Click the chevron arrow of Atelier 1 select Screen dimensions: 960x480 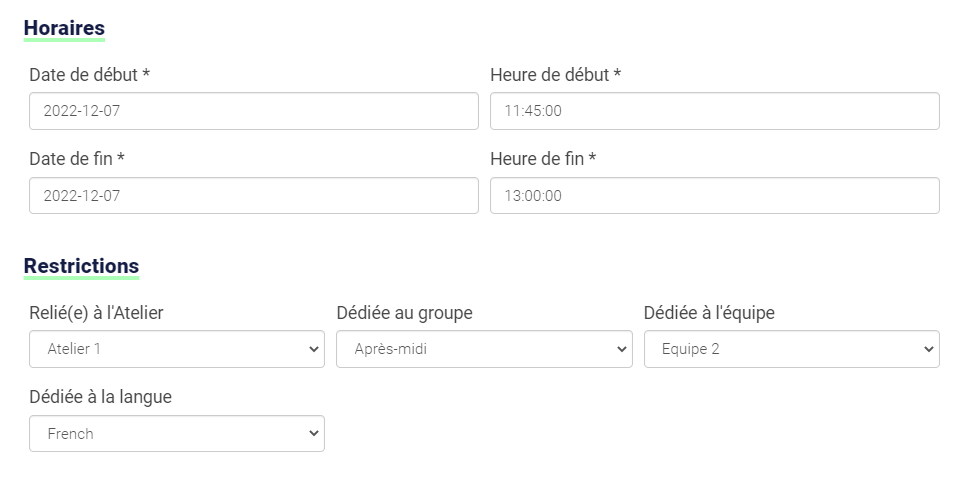[314, 349]
